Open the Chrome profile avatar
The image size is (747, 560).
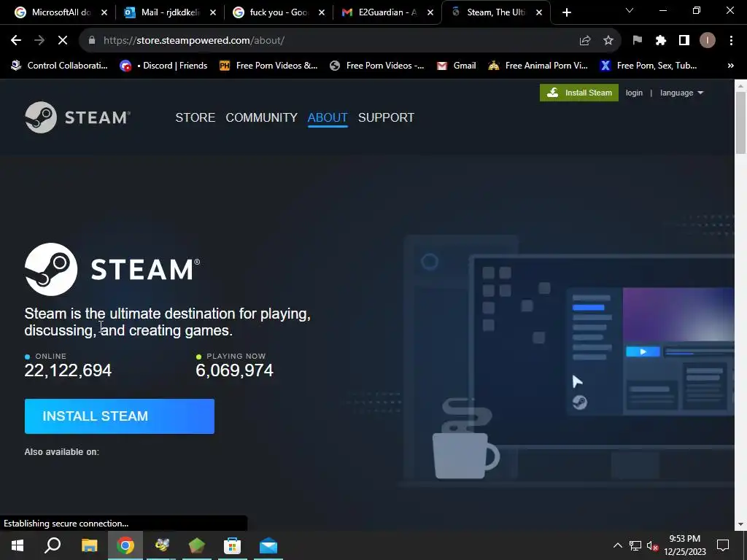pos(708,41)
